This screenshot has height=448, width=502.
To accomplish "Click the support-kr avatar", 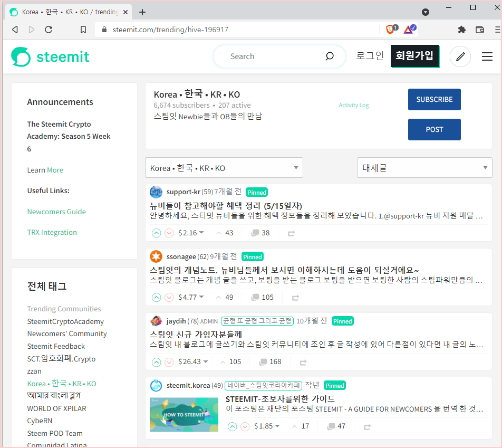I will pos(156,192).
